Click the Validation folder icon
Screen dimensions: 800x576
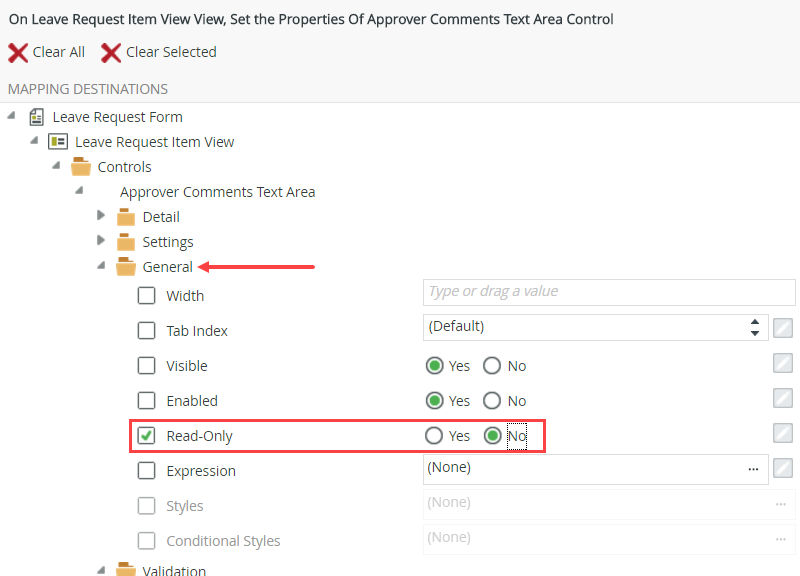[x=126, y=570]
